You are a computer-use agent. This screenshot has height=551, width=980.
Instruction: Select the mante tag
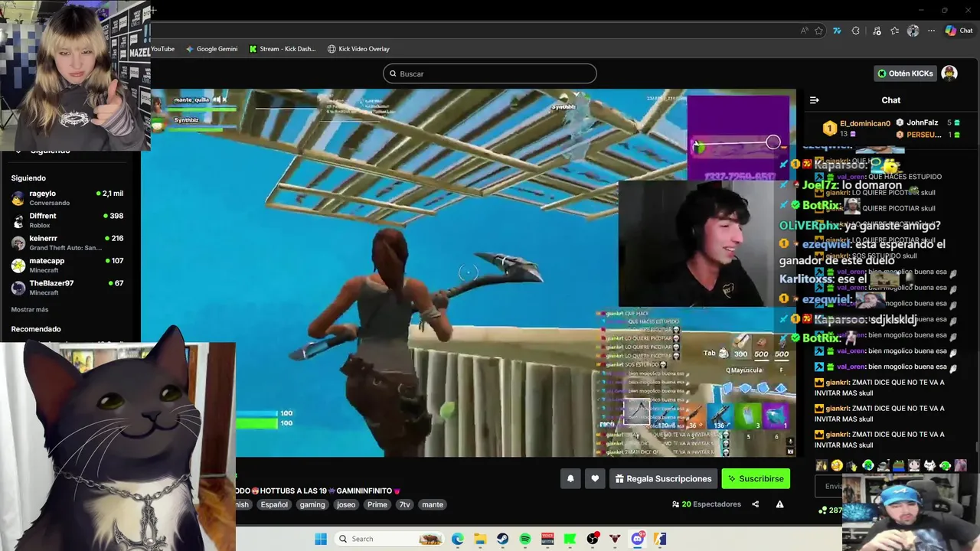click(433, 504)
